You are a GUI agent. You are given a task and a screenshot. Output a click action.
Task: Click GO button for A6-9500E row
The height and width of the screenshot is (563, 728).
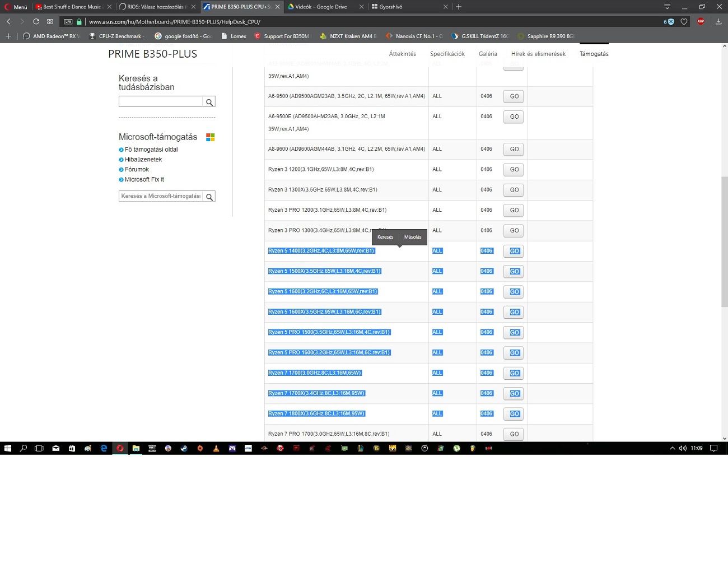point(514,117)
